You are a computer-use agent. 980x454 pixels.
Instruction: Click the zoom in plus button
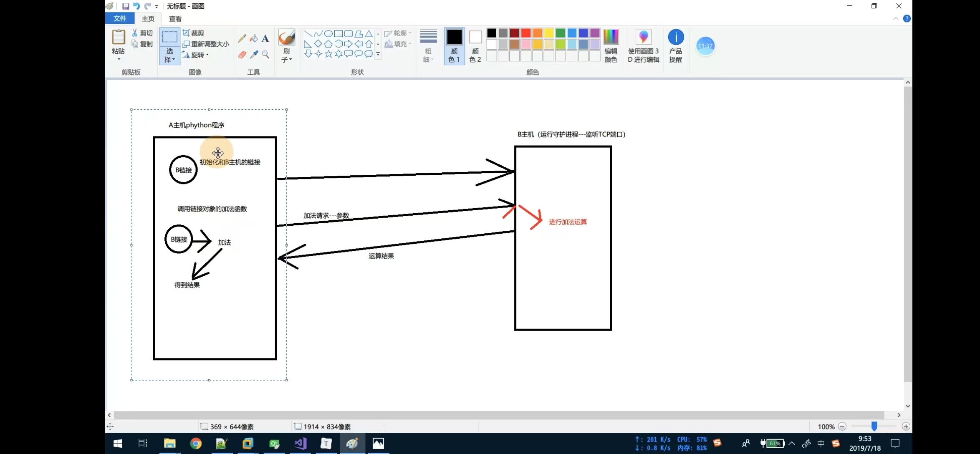click(906, 426)
